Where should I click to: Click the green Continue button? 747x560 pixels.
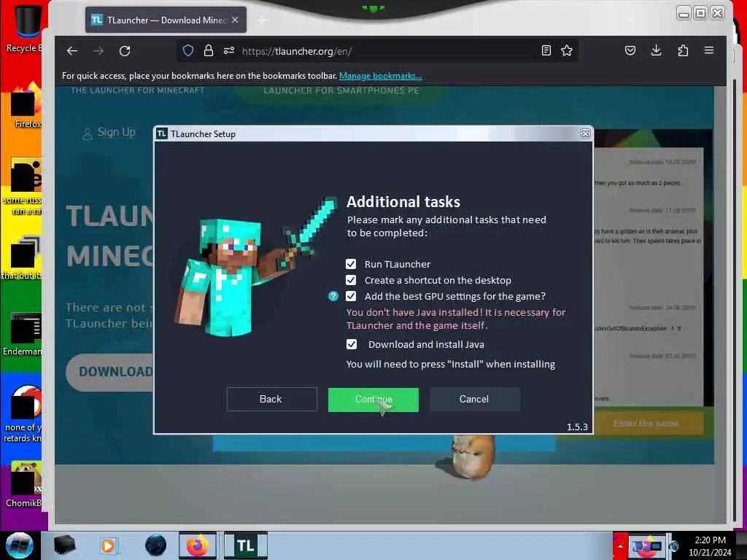(373, 399)
